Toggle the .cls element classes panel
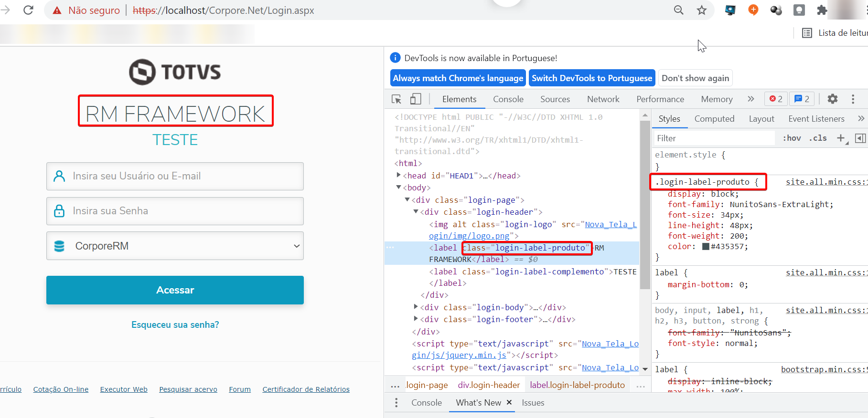The width and height of the screenshot is (868, 418). point(818,138)
